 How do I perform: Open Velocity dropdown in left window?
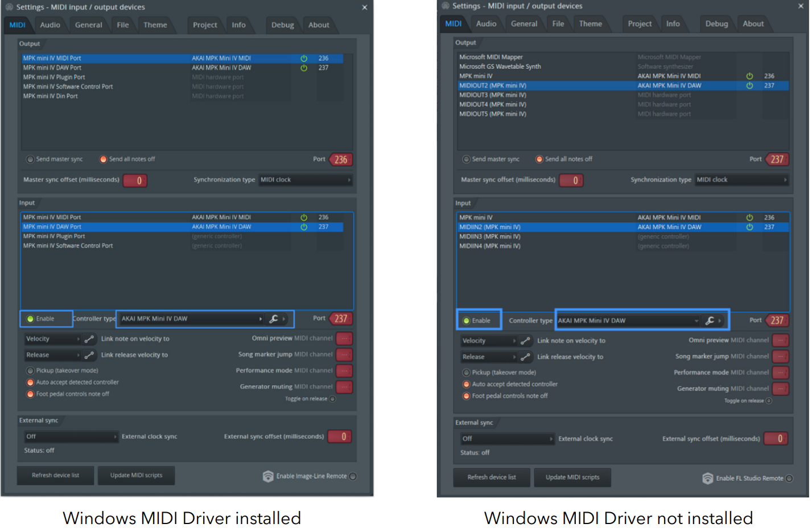tap(53, 339)
